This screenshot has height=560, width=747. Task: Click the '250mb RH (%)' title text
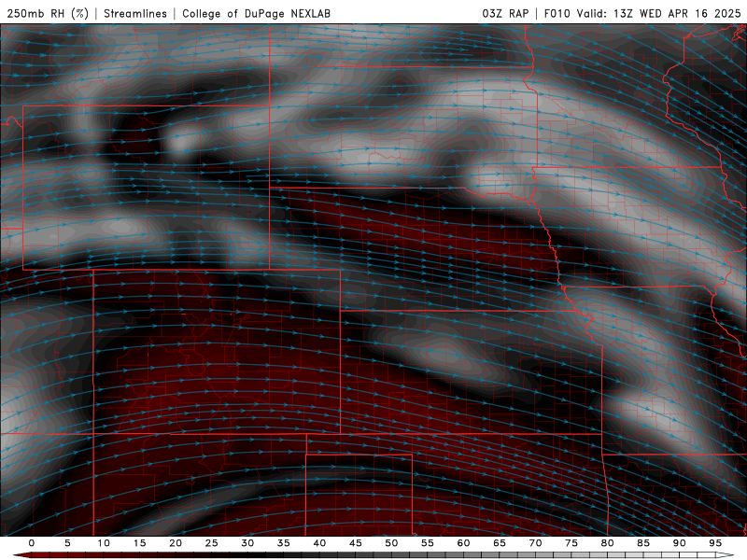48,13
